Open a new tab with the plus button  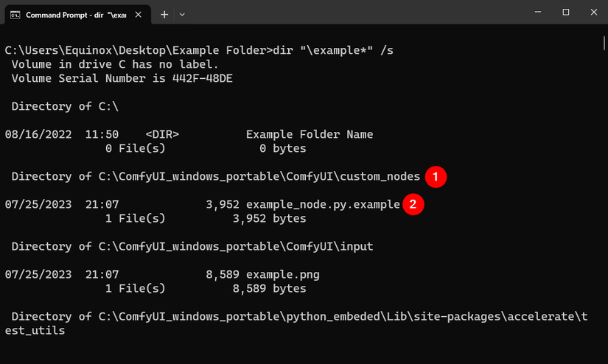pyautogui.click(x=164, y=14)
